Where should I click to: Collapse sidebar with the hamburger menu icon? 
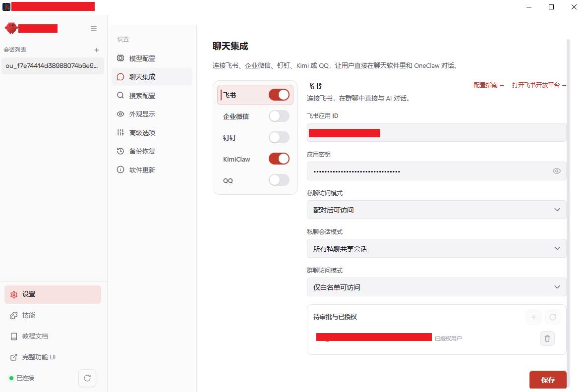[x=94, y=28]
